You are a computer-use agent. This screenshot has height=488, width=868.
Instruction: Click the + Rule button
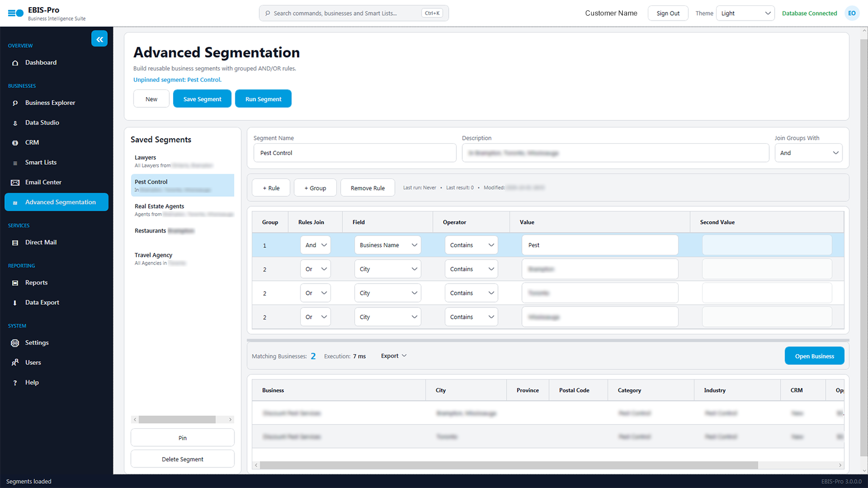tap(271, 188)
